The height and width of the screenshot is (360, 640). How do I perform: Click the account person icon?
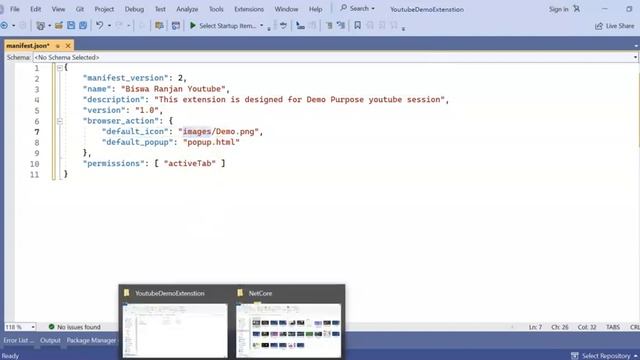tap(576, 9)
